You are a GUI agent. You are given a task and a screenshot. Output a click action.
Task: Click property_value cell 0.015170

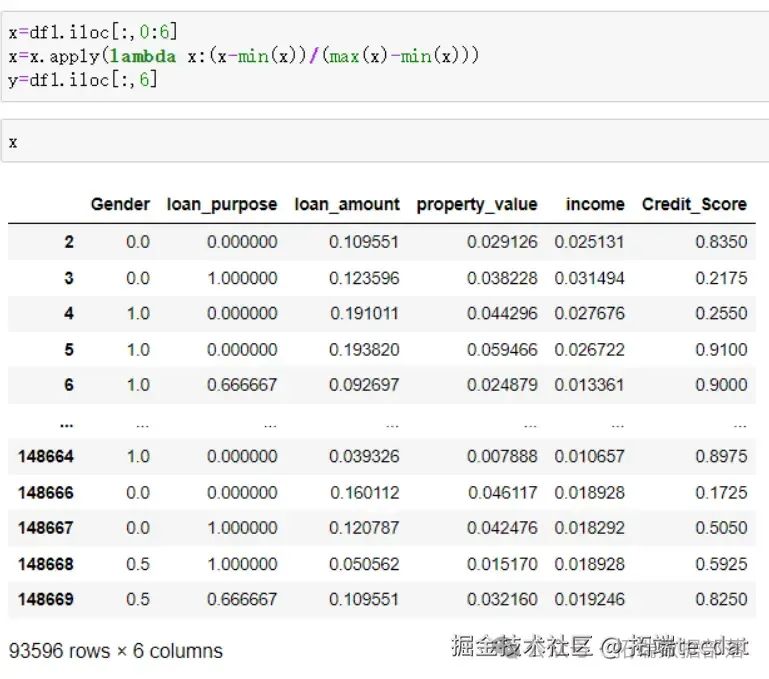(x=502, y=564)
